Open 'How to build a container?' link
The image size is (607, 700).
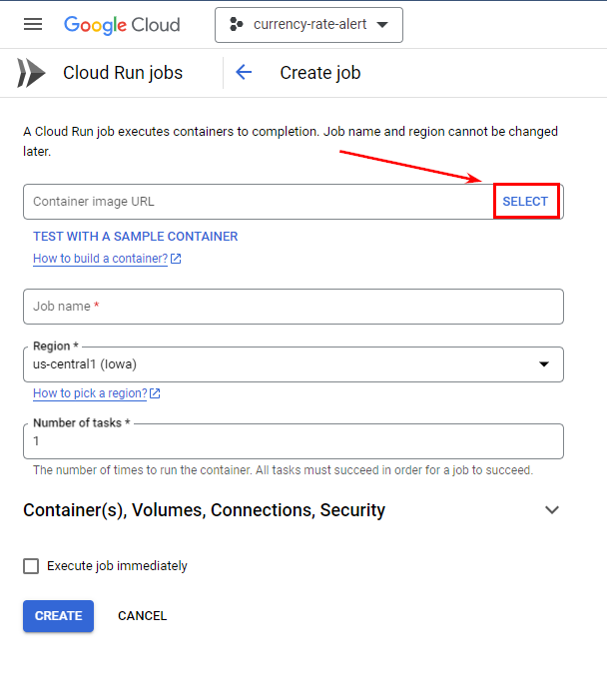(100, 259)
